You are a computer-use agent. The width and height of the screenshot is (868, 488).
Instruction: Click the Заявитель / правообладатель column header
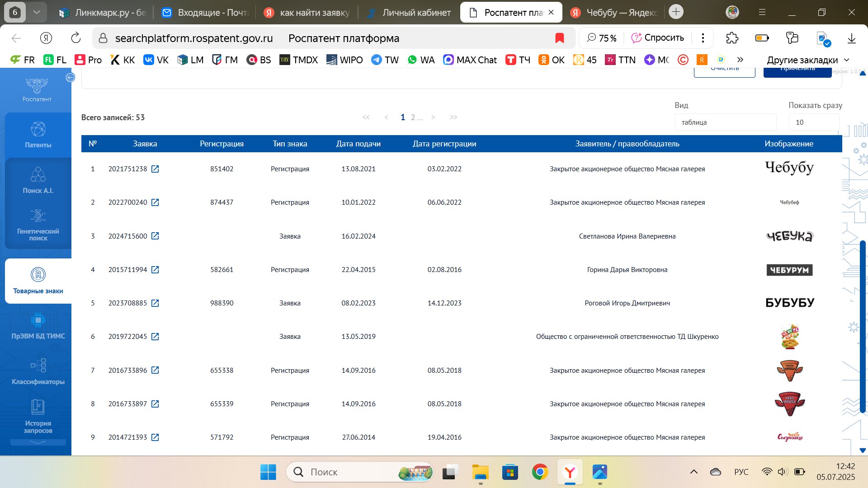tap(627, 144)
